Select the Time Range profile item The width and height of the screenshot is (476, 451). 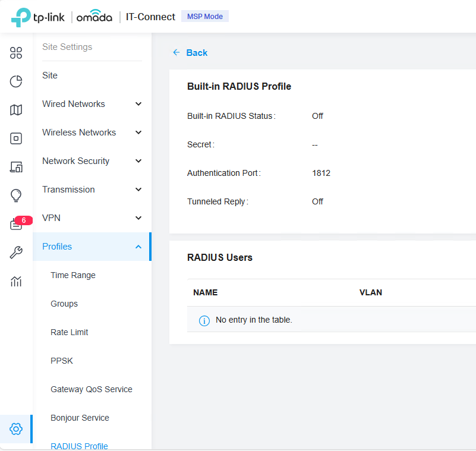point(73,275)
